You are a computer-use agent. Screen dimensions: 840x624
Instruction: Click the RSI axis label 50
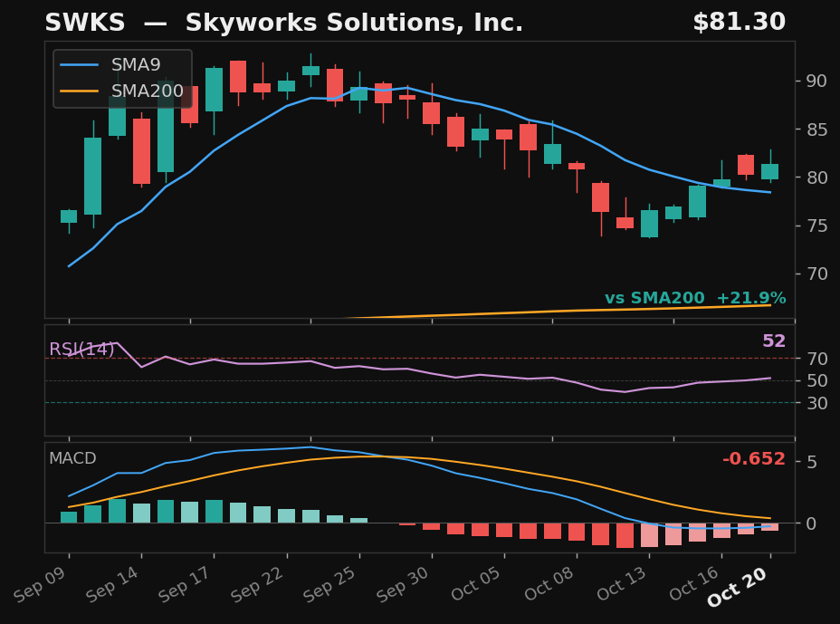816,380
